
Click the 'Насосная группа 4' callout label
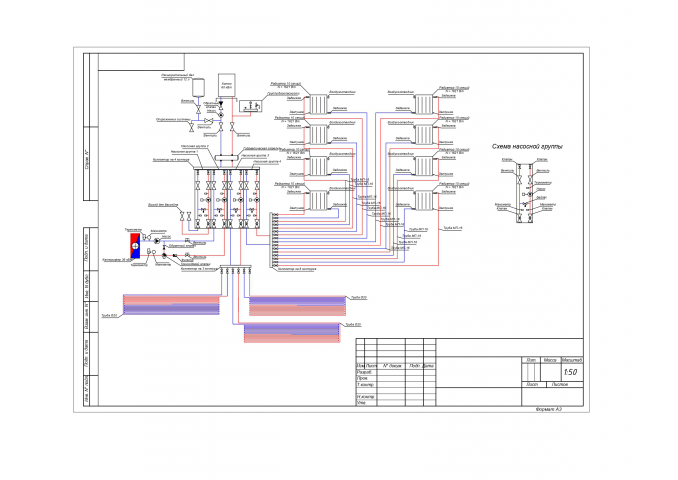(268, 162)
